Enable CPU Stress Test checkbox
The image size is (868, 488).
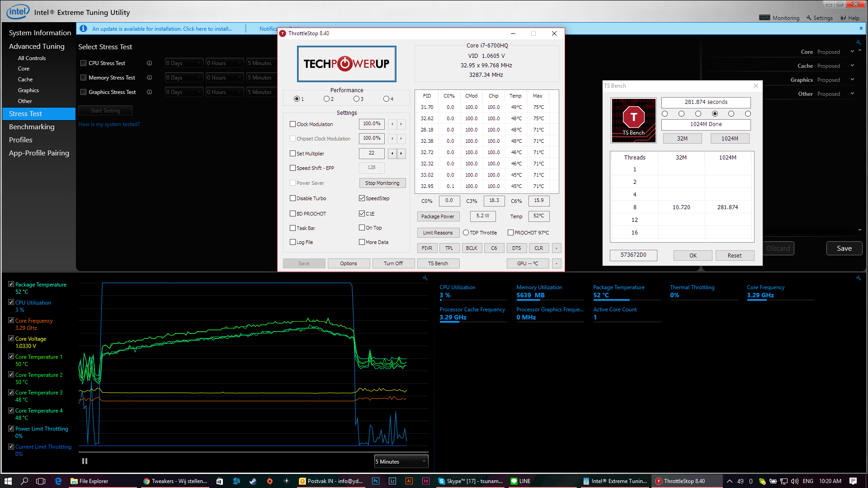click(x=83, y=63)
